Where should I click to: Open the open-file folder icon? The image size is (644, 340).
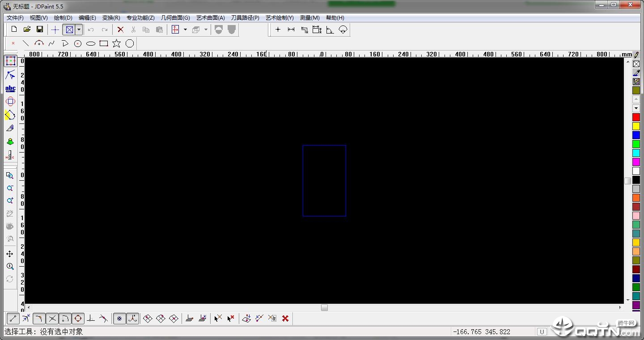(27, 30)
